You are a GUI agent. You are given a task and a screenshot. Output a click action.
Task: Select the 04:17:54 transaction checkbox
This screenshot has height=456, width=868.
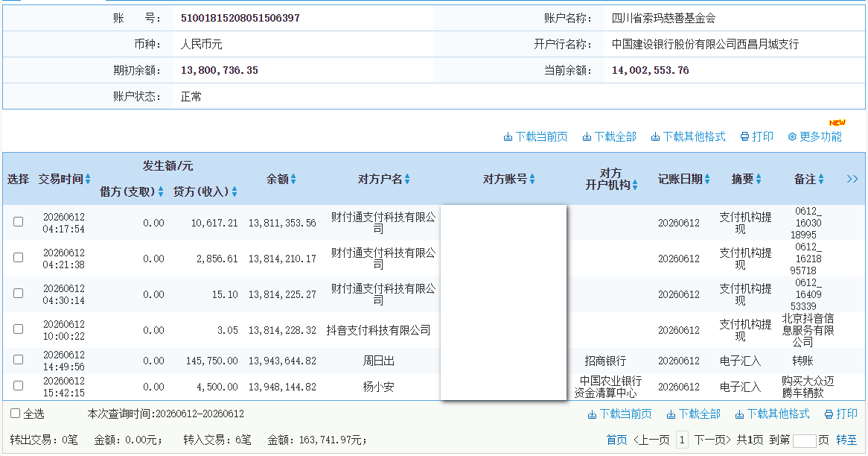click(x=19, y=221)
